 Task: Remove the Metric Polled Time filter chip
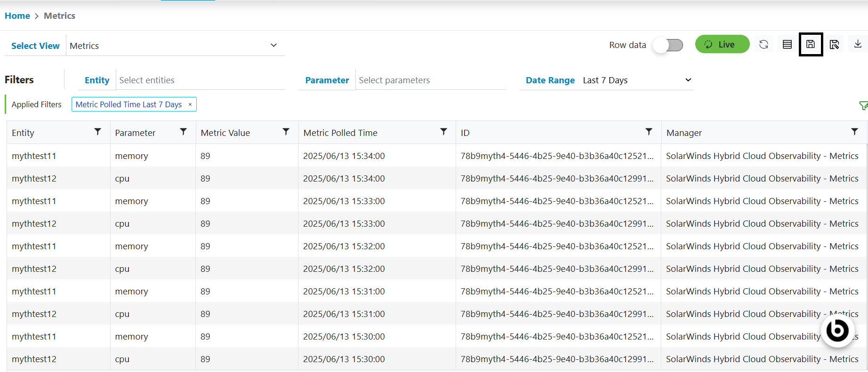(190, 104)
